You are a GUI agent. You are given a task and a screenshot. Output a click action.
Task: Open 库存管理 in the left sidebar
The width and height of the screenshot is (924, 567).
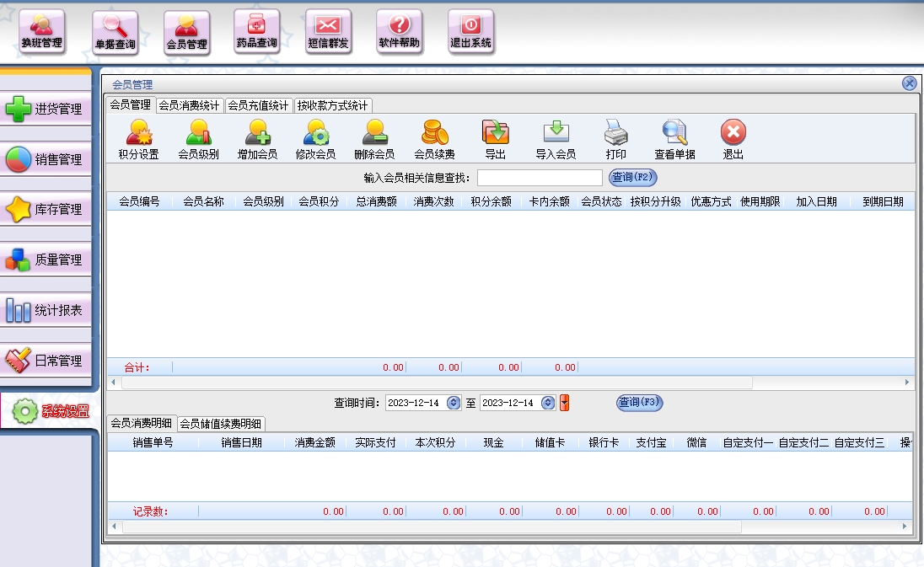coord(47,210)
